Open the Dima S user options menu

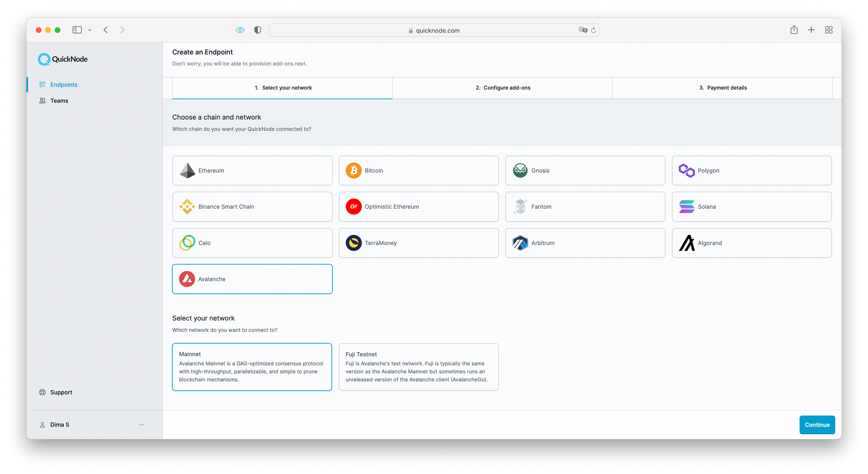coord(141,425)
